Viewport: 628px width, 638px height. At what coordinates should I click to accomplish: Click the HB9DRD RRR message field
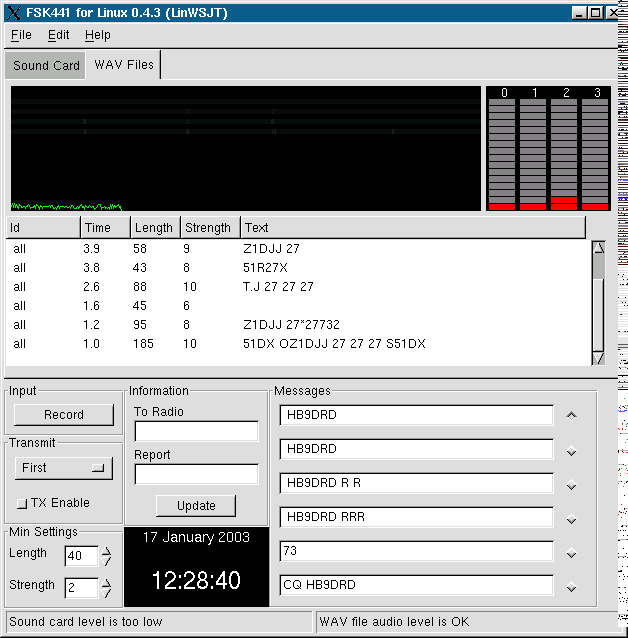[416, 517]
